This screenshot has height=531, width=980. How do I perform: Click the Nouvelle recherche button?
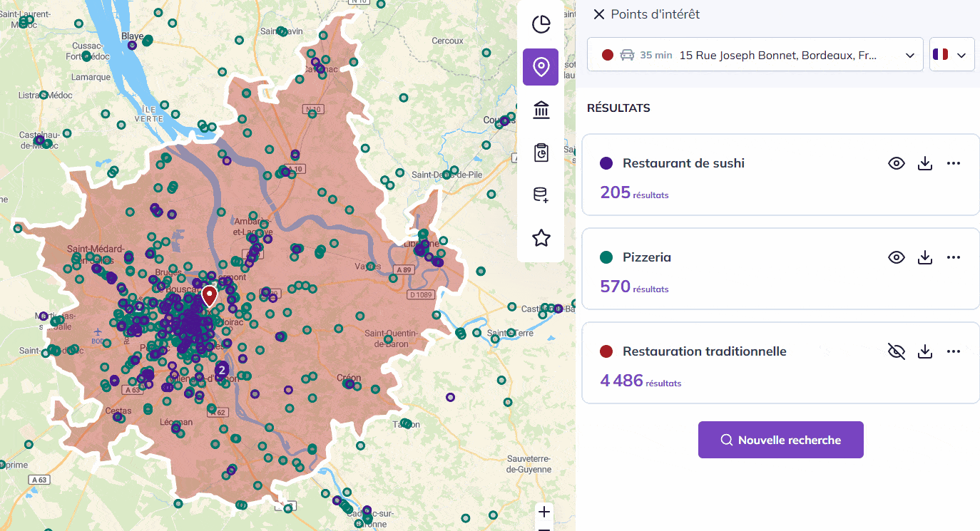780,440
